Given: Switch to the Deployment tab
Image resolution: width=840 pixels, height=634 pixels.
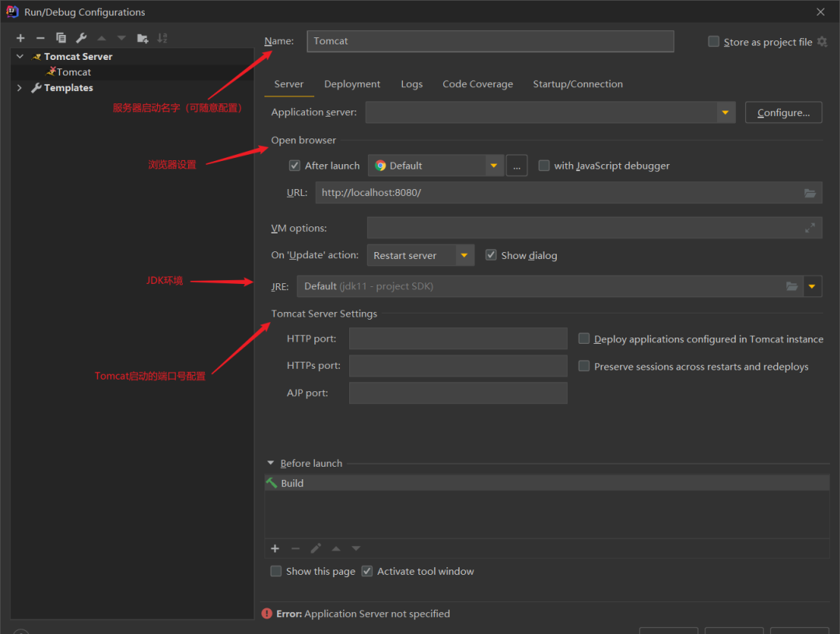Looking at the screenshot, I should point(352,84).
